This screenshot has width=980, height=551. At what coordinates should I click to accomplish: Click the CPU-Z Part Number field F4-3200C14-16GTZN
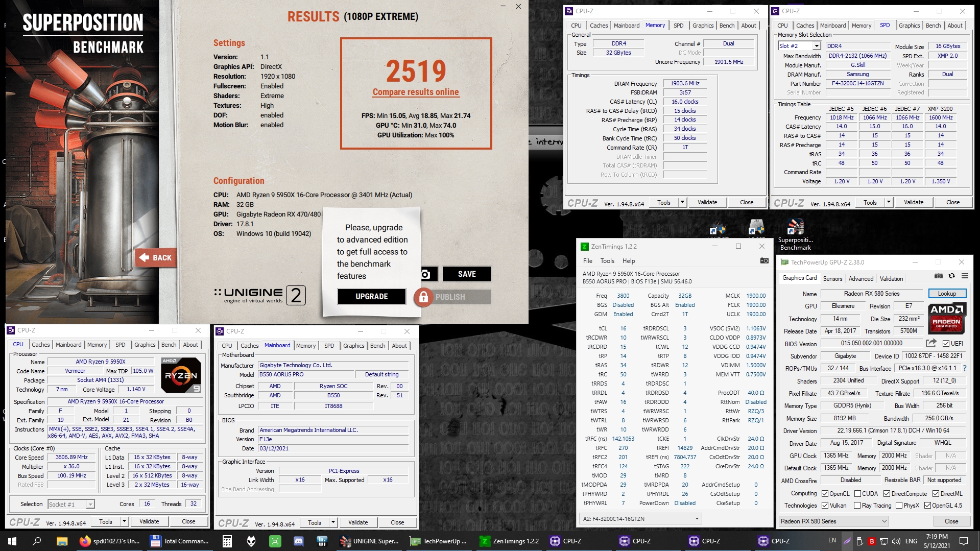[x=857, y=83]
